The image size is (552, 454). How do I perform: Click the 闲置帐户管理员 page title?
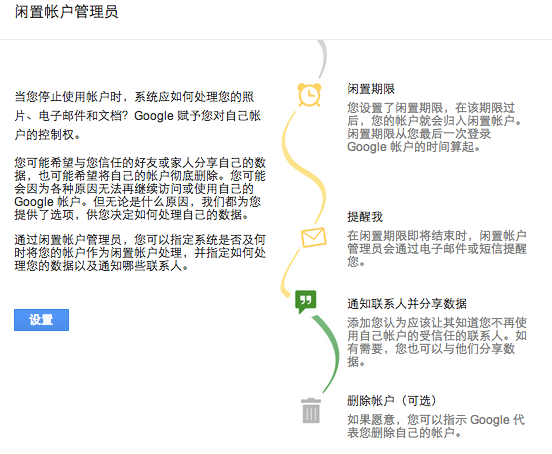tap(66, 12)
